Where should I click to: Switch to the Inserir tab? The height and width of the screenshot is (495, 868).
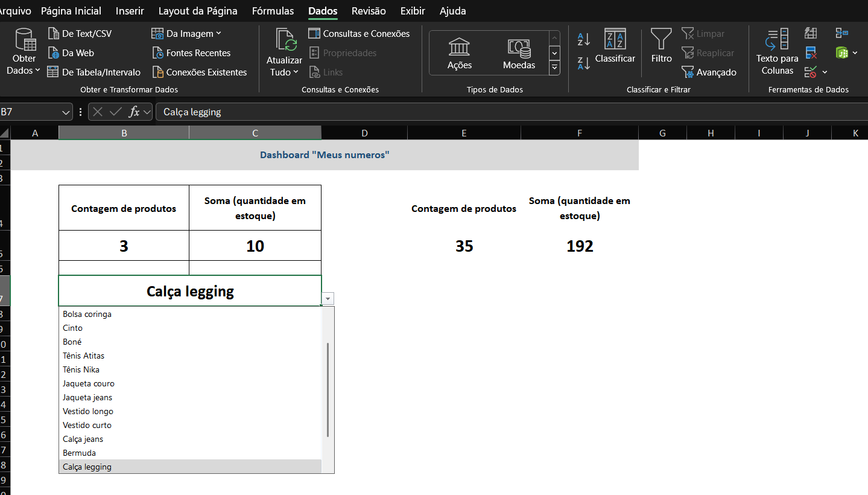click(130, 11)
